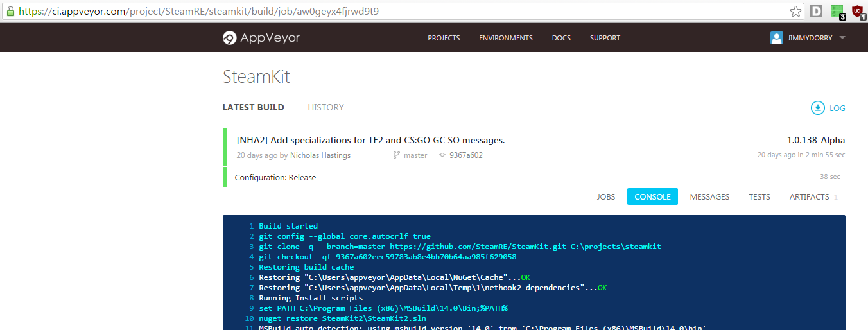This screenshot has width=868, height=330.
Task: Click console line 1 Build started
Action: [288, 226]
